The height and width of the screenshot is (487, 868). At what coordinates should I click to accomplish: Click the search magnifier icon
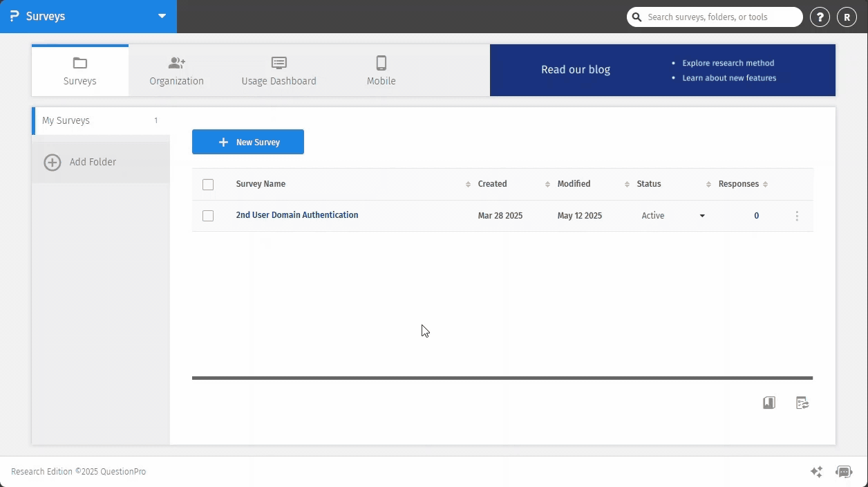pos(637,17)
